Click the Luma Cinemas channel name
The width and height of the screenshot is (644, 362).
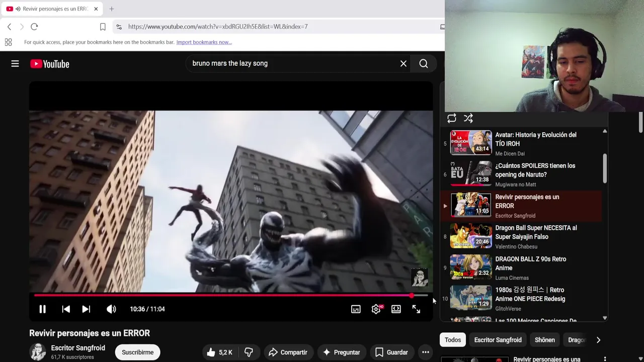[512, 278]
